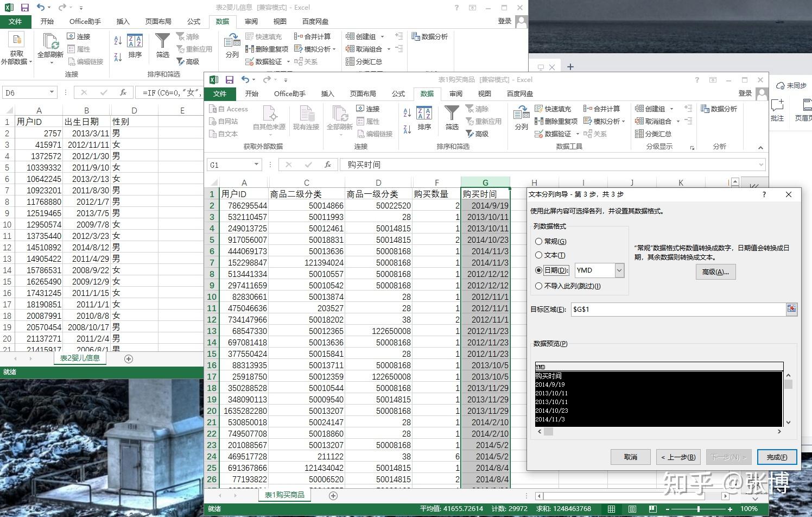Image resolution: width=812 pixels, height=517 pixels.
Task: Open the 排序 sort dialog in front window
Action: coord(424,119)
